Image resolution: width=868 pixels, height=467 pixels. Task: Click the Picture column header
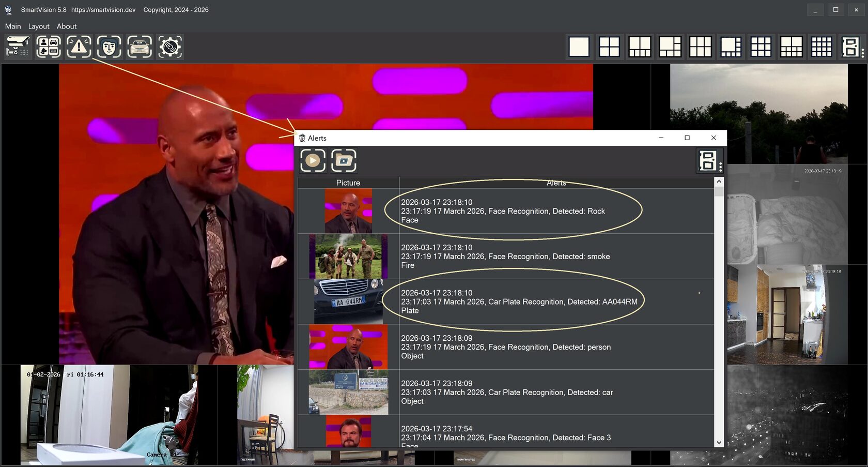(348, 183)
